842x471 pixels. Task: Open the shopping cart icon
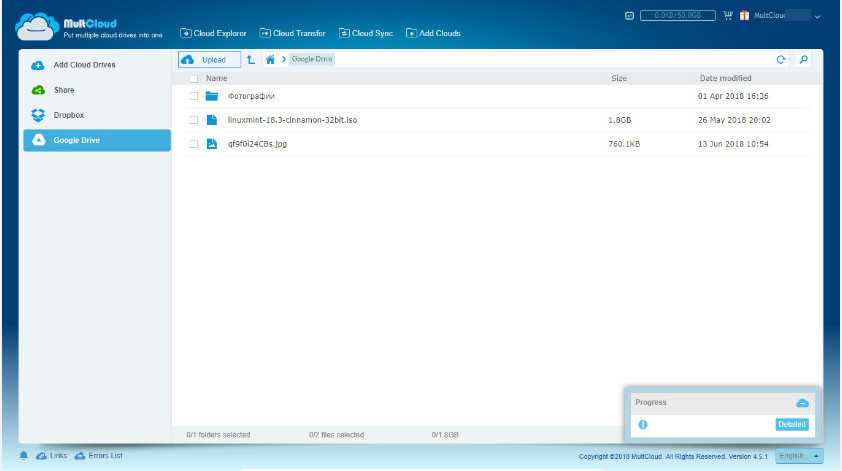pos(727,17)
